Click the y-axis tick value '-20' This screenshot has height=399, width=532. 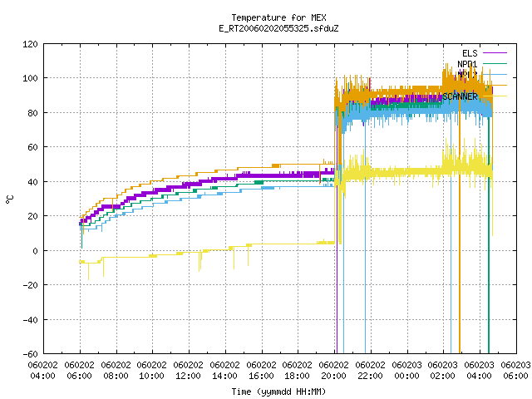tap(30, 285)
